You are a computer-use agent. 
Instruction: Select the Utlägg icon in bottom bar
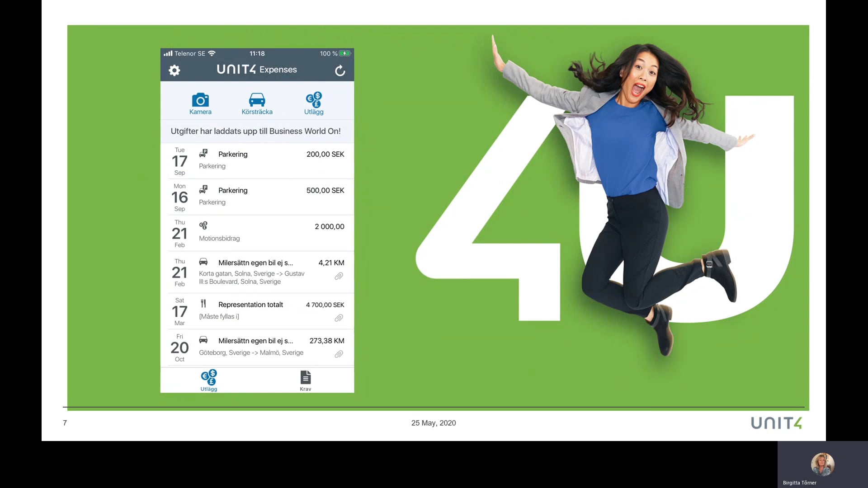click(208, 380)
